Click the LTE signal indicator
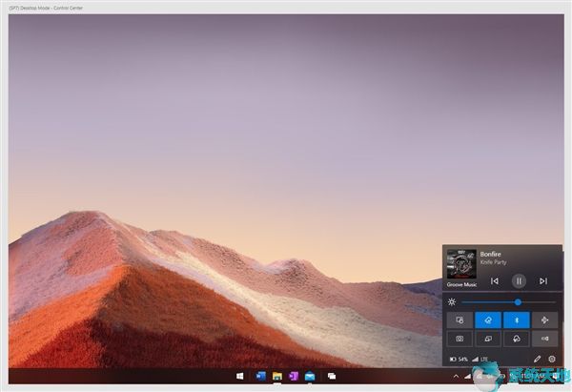The image size is (572, 392). tap(480, 360)
